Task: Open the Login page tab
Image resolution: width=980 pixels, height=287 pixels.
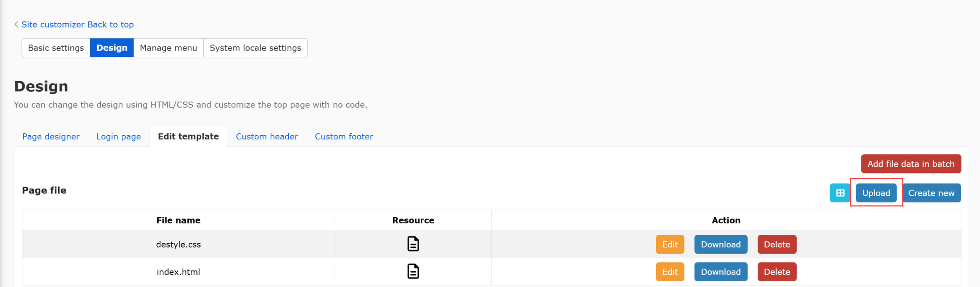Action: 118,137
